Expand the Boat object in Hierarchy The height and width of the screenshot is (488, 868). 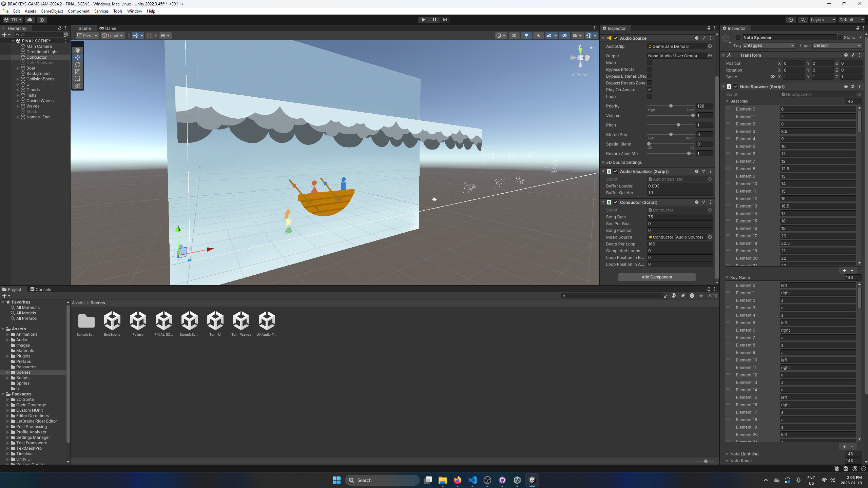[18, 68]
